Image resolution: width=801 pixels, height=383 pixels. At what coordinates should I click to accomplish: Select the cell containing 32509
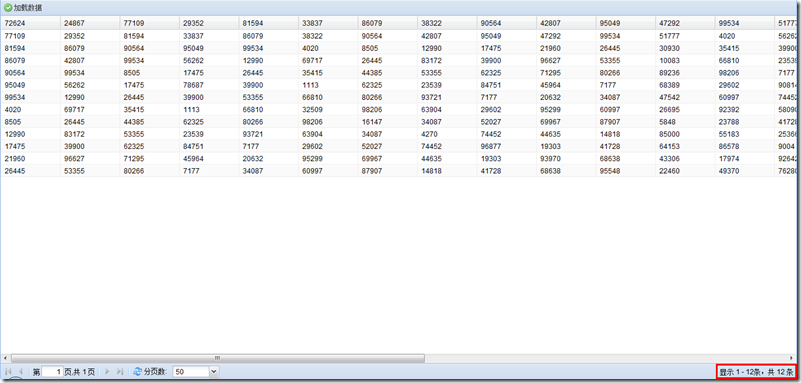(x=328, y=110)
